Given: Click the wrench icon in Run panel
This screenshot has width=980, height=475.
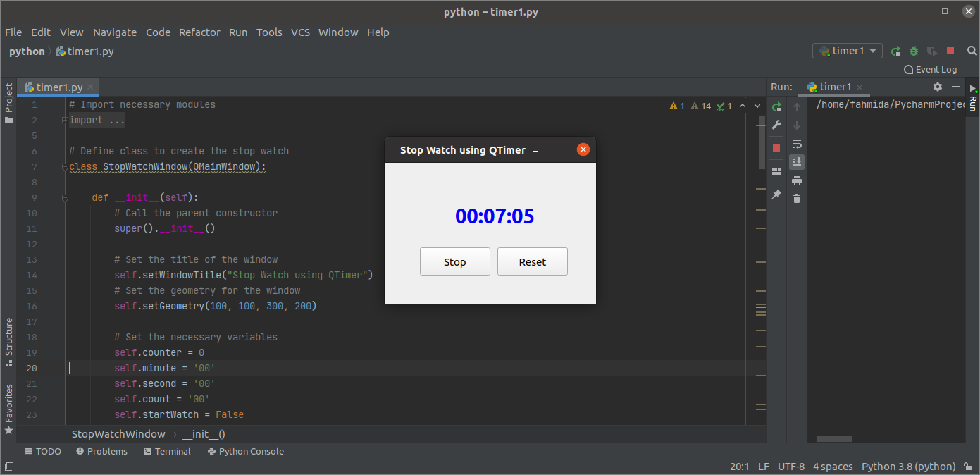Looking at the screenshot, I should click(776, 125).
